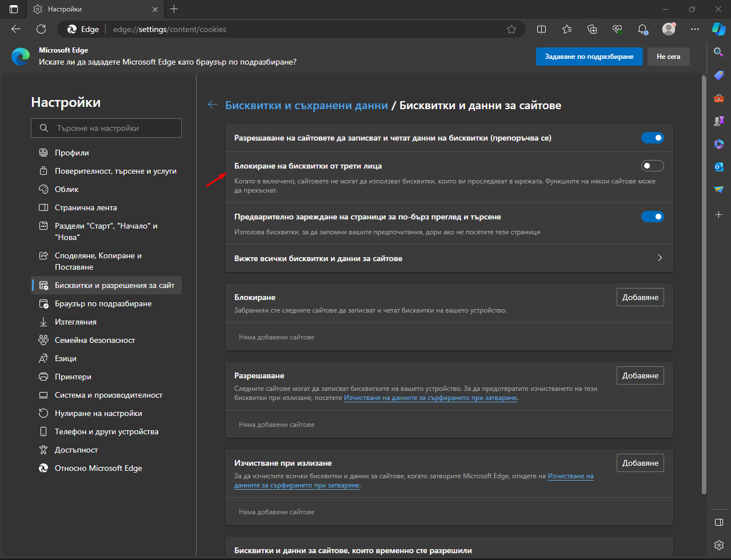This screenshot has height=560, width=731.
Task: Open Нулиране на настройки section
Action: tap(106, 413)
